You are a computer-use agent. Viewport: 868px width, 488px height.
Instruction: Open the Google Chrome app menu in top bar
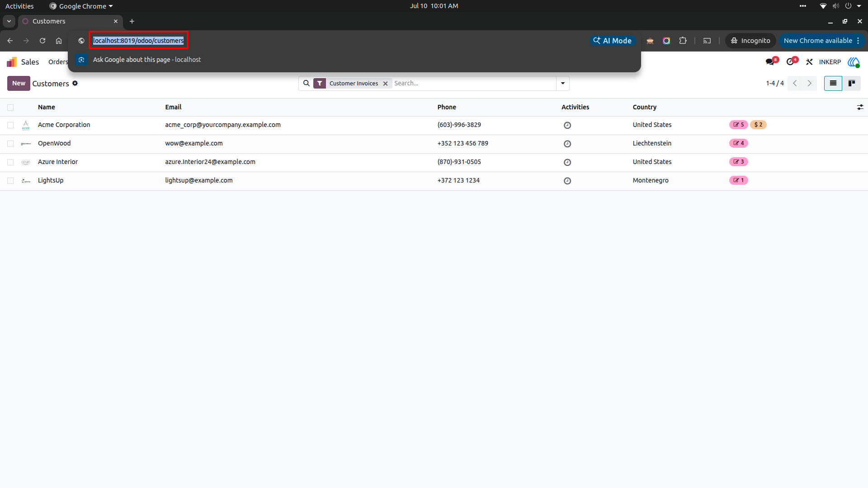pos(81,6)
